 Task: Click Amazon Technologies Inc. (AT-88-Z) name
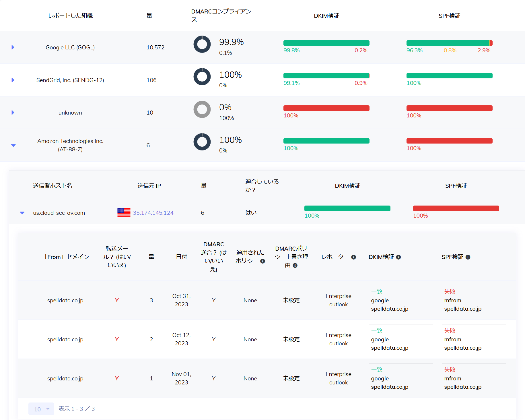click(x=70, y=145)
